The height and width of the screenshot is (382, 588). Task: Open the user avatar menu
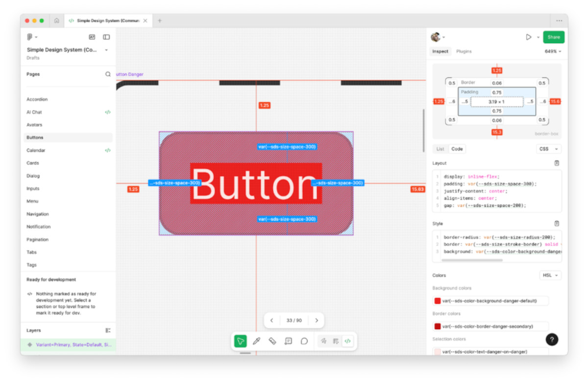pyautogui.click(x=438, y=37)
